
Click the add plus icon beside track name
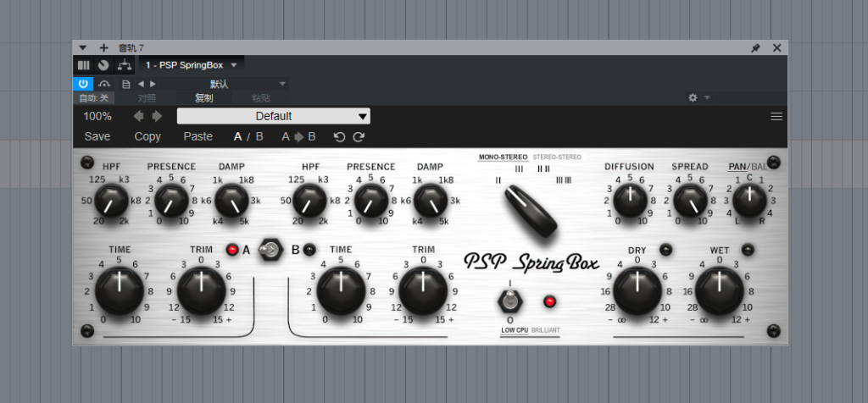tap(103, 48)
